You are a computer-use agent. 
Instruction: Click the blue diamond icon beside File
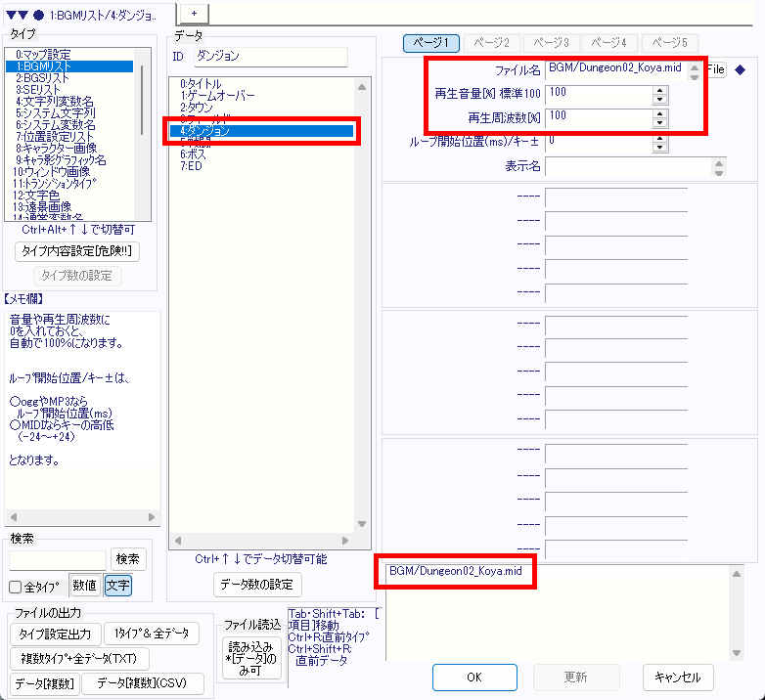[x=740, y=69]
